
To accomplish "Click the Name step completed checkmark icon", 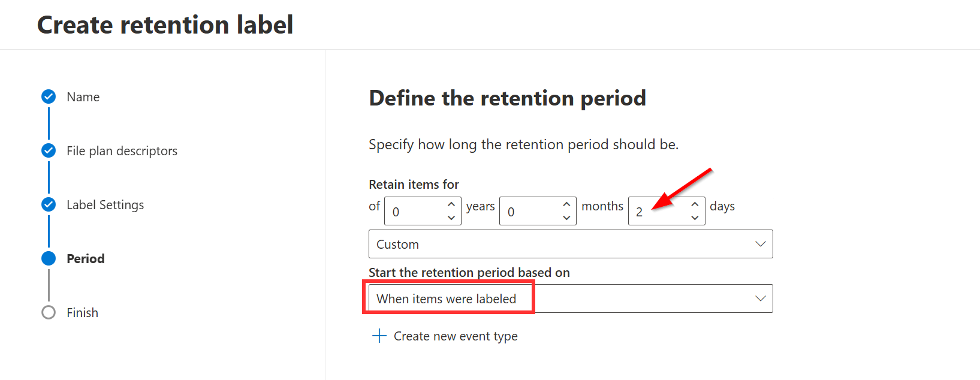I will pyautogui.click(x=49, y=96).
